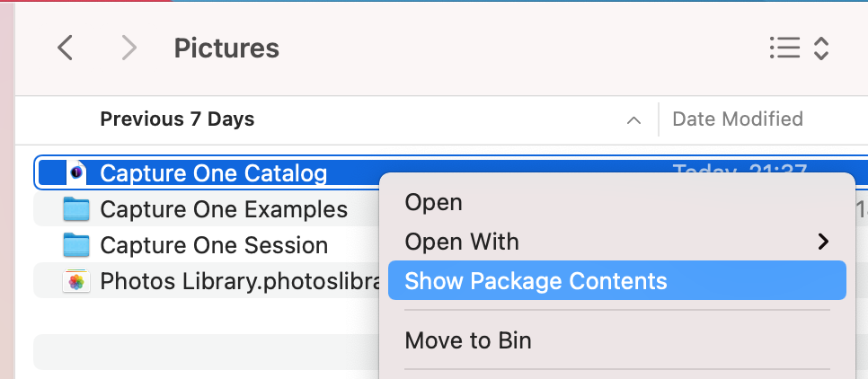Sort by the Date Modified column
This screenshot has height=379, width=868.
pyautogui.click(x=738, y=119)
